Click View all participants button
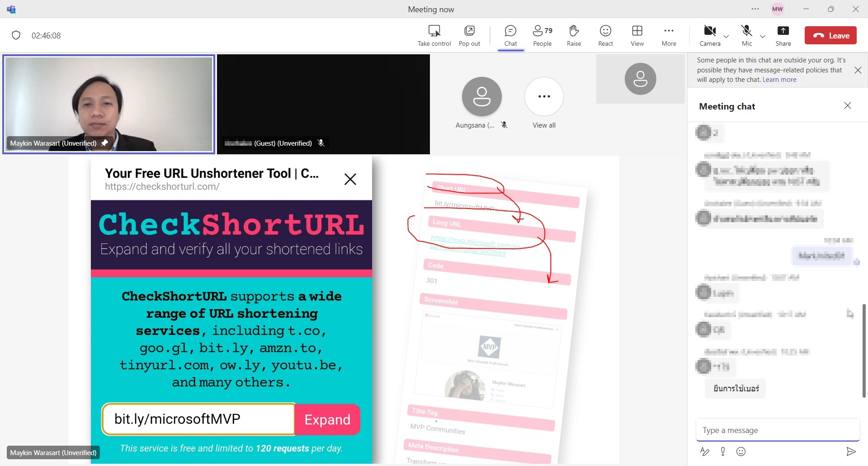868x466 pixels. [544, 96]
